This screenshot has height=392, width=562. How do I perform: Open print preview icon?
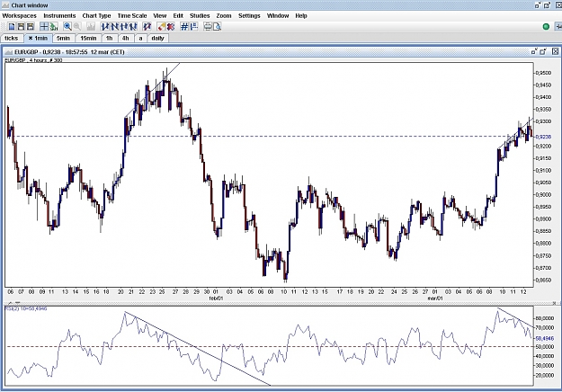pos(218,26)
